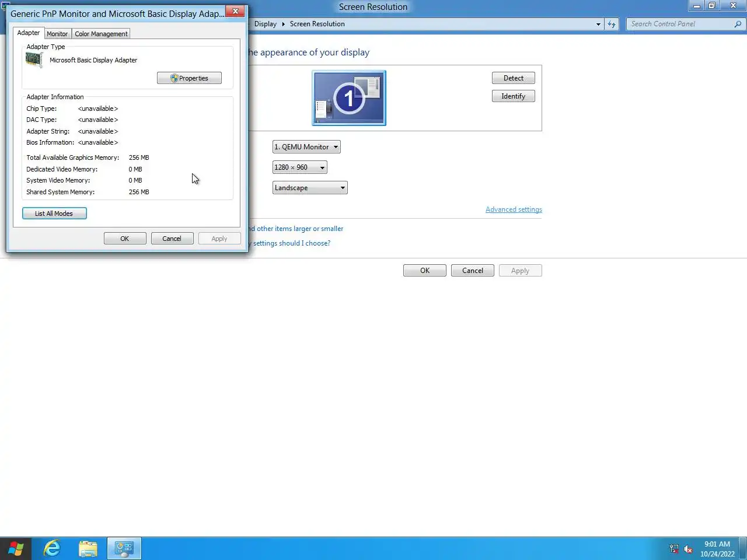
Task: Open the Start menu
Action: coord(16,549)
